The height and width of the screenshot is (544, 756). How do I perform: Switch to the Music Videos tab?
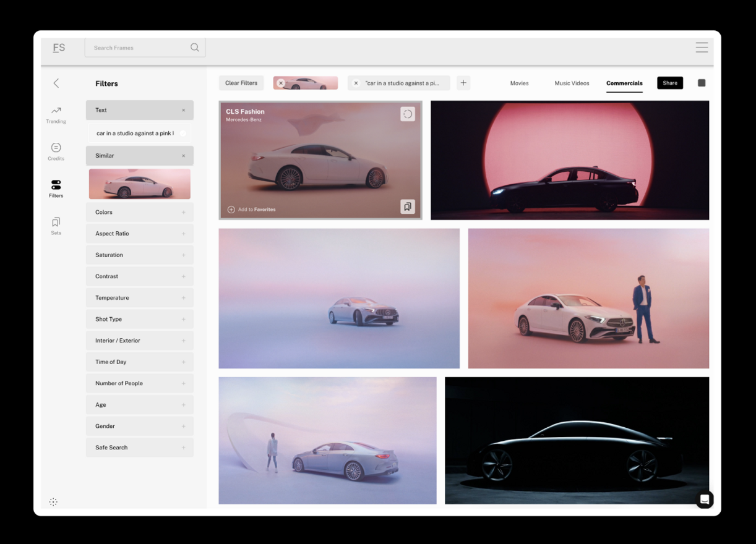tap(572, 83)
